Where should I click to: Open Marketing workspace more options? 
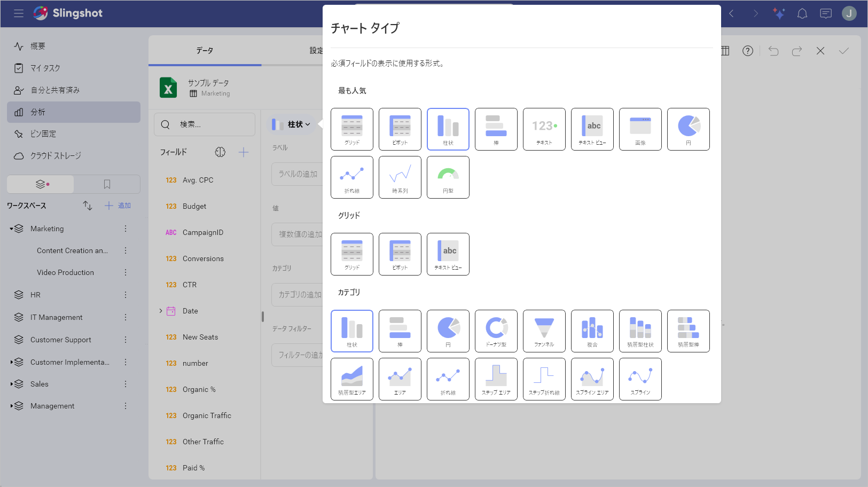pos(126,229)
